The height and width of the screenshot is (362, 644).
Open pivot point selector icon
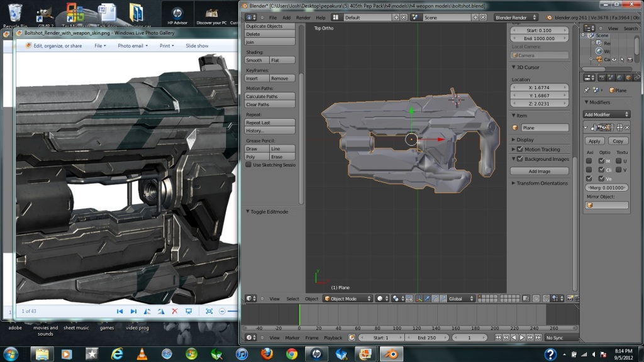[397, 299]
